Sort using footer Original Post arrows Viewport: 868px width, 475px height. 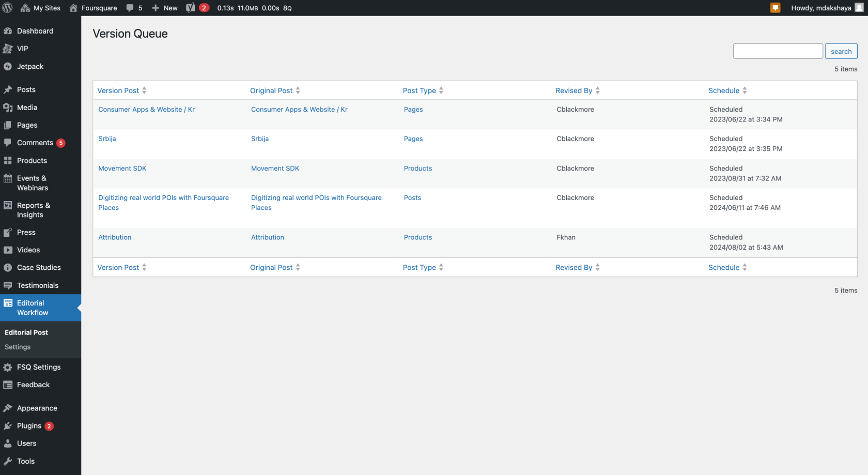pos(298,267)
